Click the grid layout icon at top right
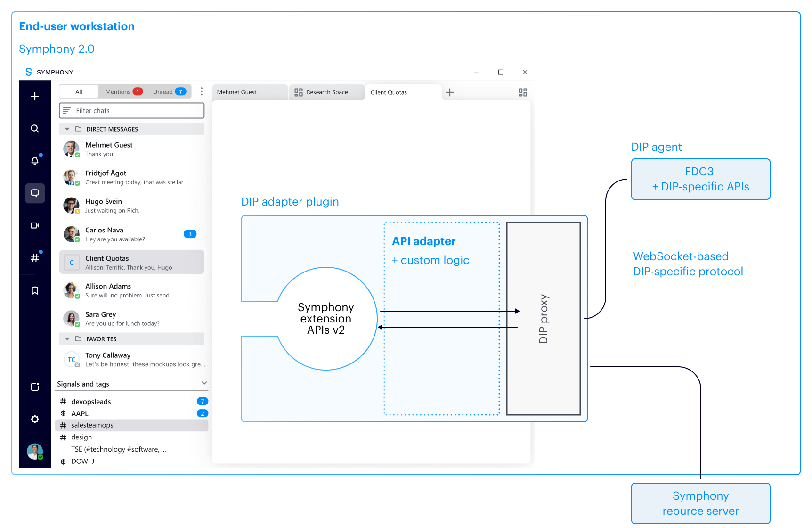 522,92
